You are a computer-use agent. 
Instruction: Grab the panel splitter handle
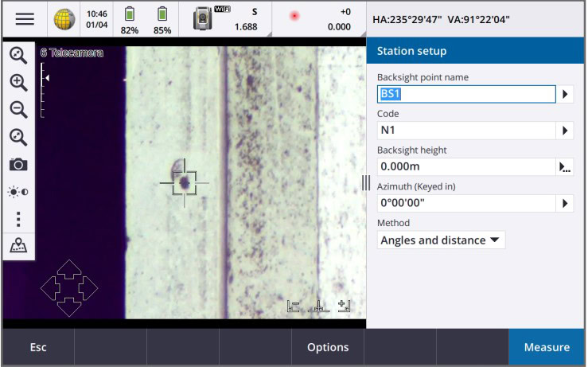[x=366, y=183]
